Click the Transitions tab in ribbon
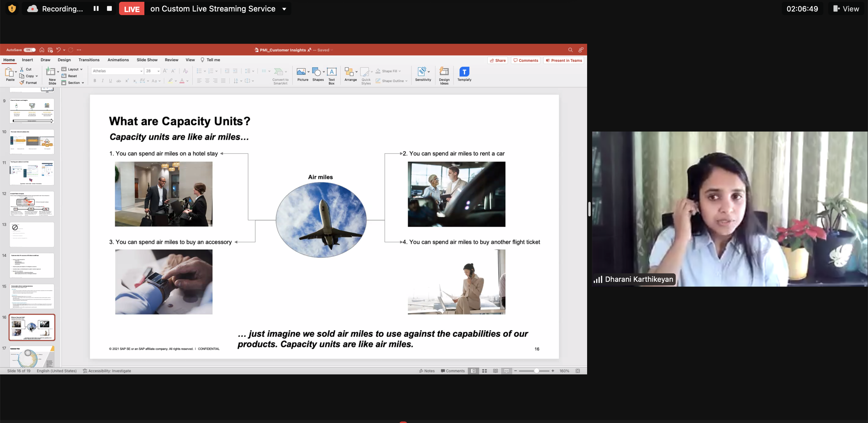 pyautogui.click(x=89, y=60)
